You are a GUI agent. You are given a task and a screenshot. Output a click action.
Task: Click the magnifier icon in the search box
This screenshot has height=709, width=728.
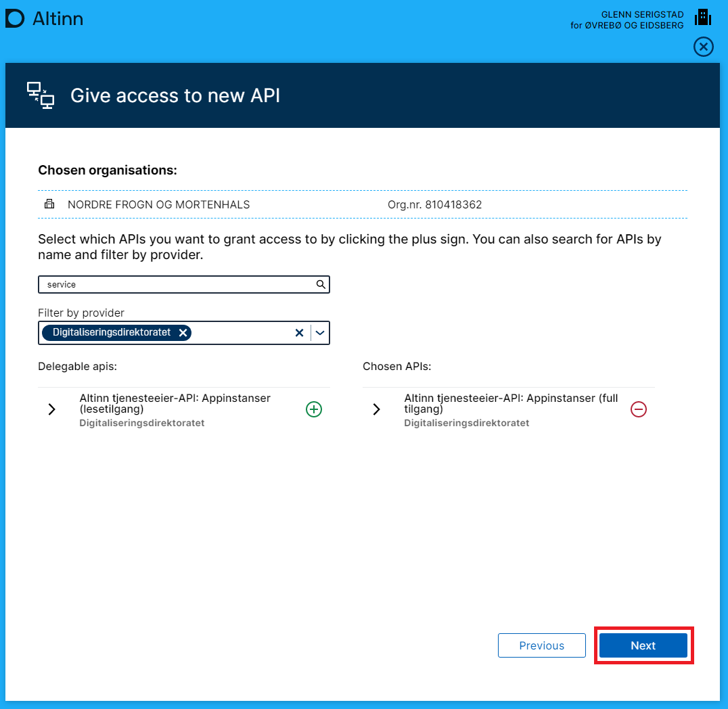[x=321, y=285]
